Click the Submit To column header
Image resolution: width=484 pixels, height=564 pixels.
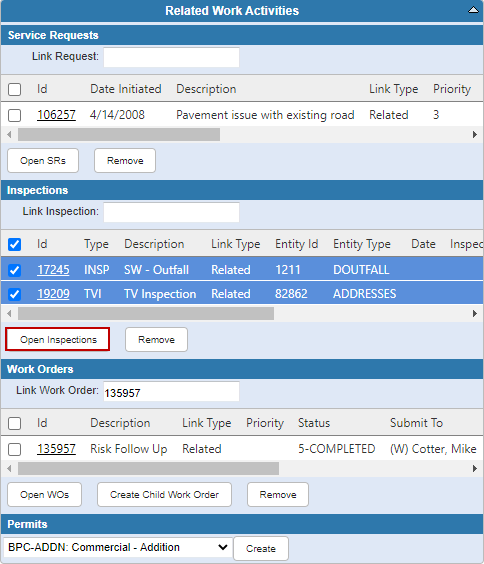pyautogui.click(x=416, y=423)
